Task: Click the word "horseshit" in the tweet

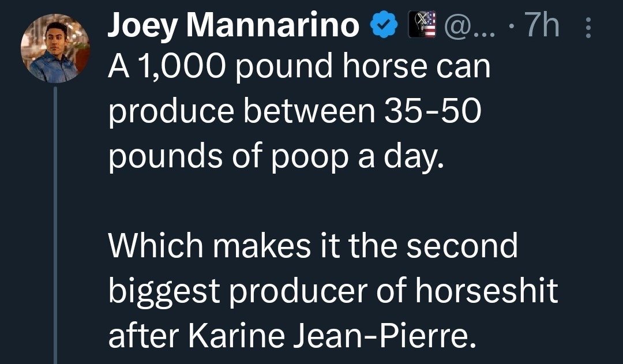Action: (x=487, y=289)
